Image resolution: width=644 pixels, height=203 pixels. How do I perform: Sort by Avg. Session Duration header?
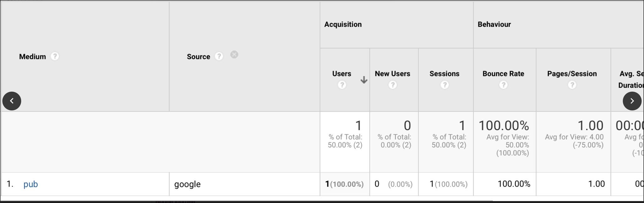(630, 79)
